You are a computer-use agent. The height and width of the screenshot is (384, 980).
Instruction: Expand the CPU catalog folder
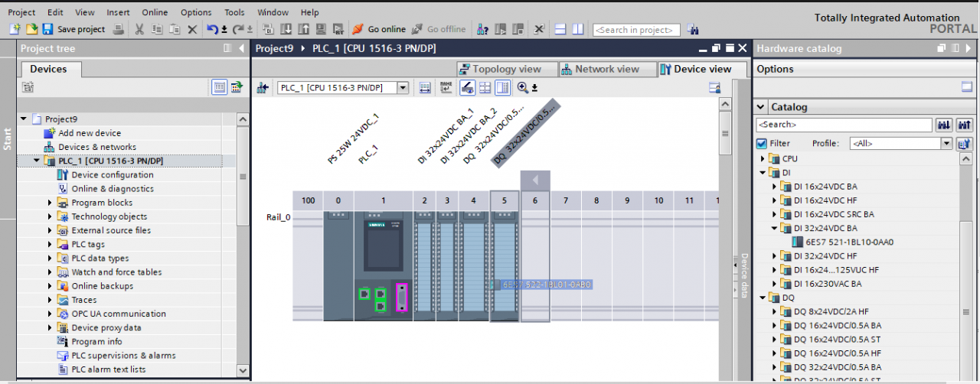point(763,159)
